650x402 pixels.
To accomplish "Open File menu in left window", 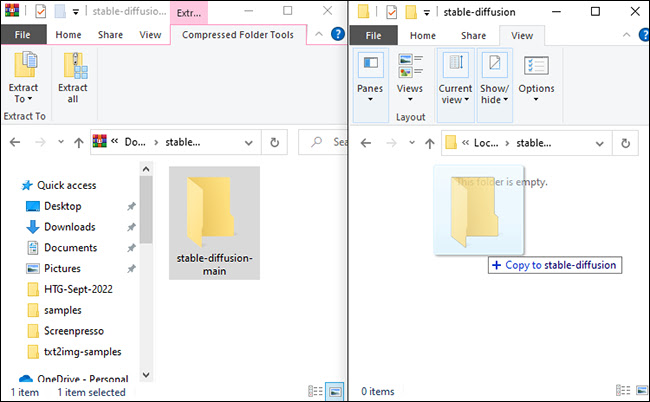I will pos(23,35).
